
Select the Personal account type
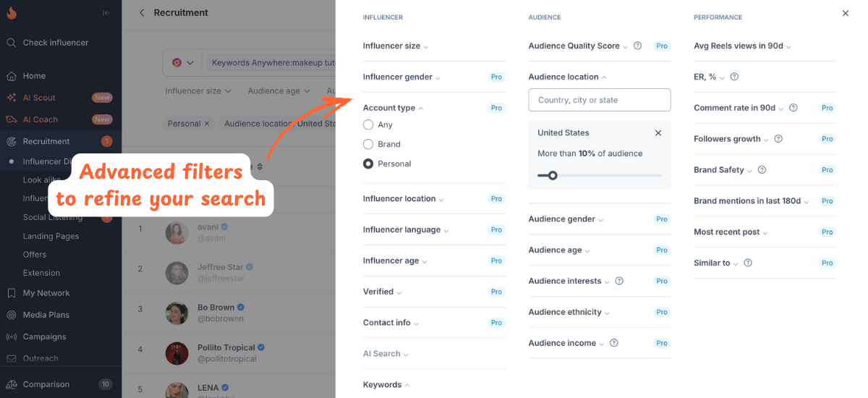point(369,164)
